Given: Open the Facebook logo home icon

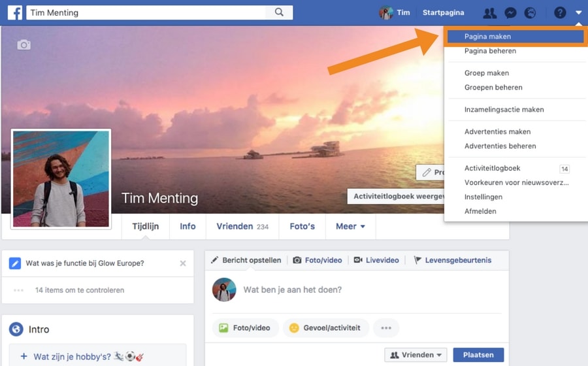Looking at the screenshot, I should [x=15, y=13].
